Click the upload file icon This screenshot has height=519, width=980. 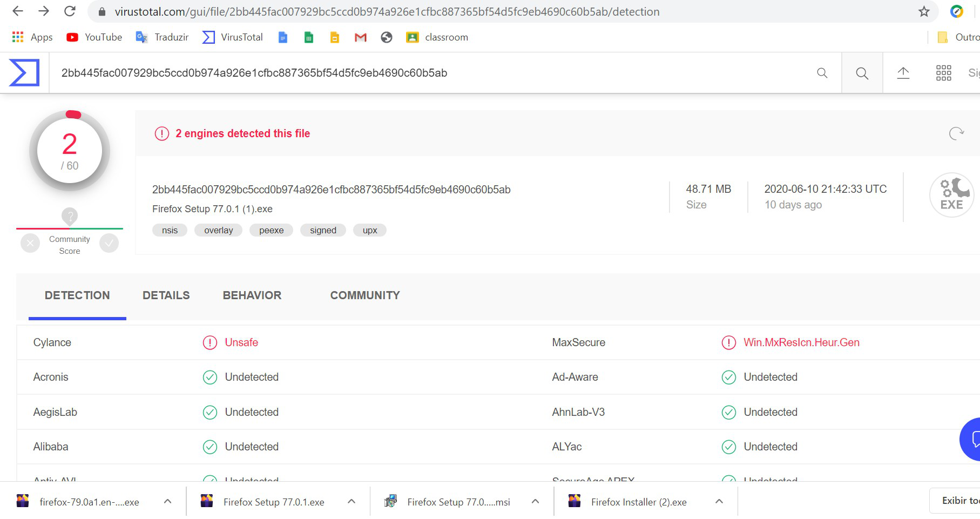pos(903,73)
